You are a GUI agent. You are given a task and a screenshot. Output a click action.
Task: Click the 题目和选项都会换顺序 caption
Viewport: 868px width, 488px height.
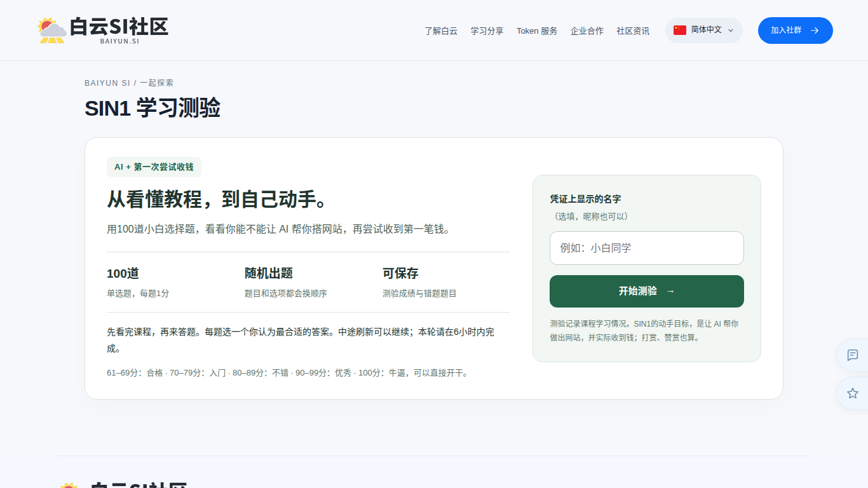[x=286, y=294]
